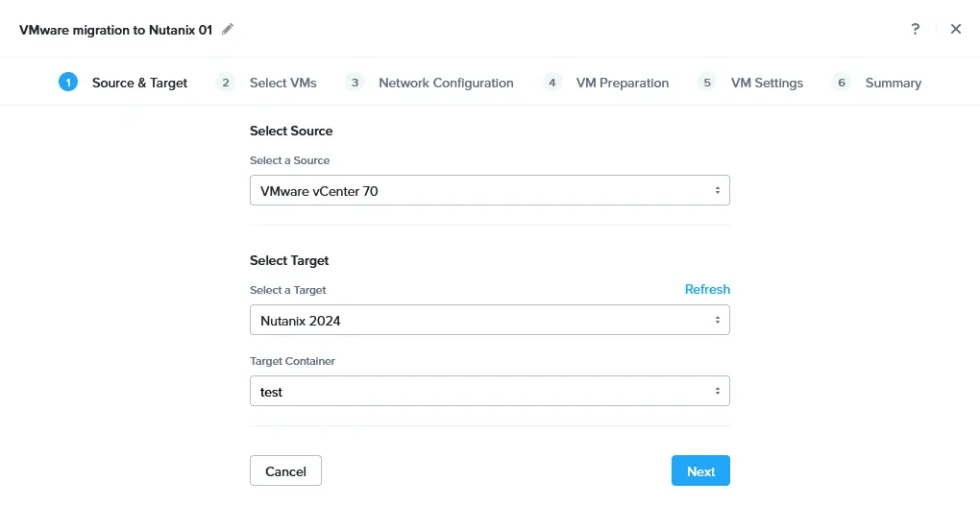The width and height of the screenshot is (980, 506).
Task: Click the Cancel button
Action: 285,471
